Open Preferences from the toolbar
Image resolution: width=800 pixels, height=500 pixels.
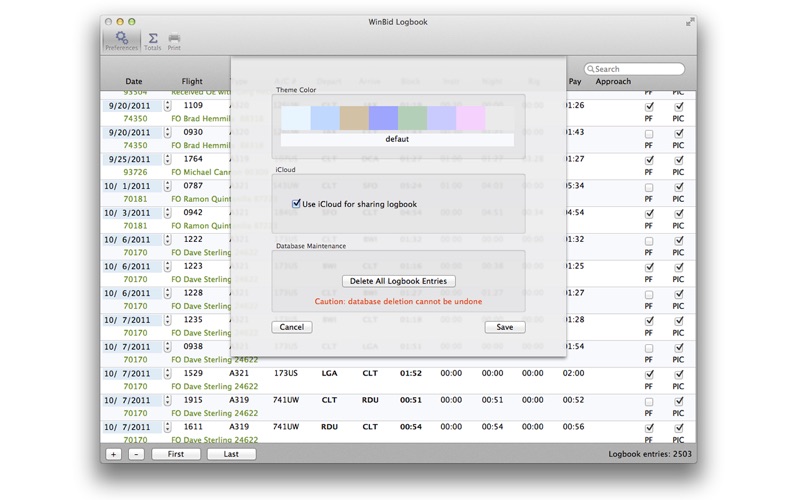click(x=121, y=40)
